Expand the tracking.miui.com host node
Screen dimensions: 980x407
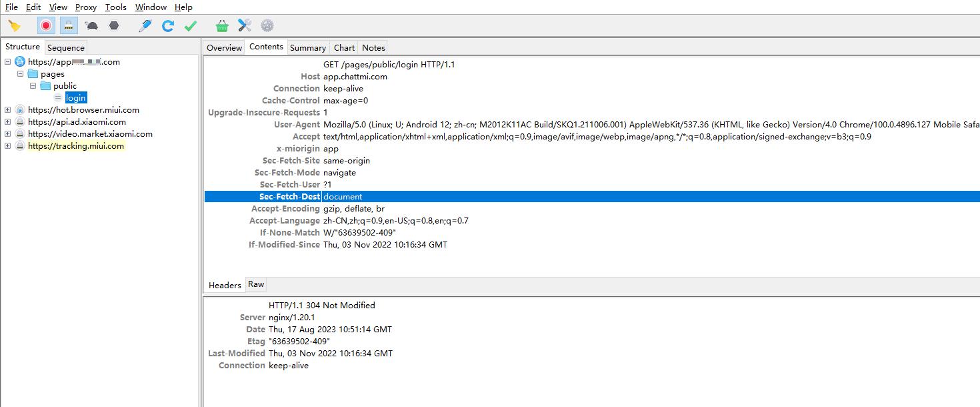pos(8,146)
